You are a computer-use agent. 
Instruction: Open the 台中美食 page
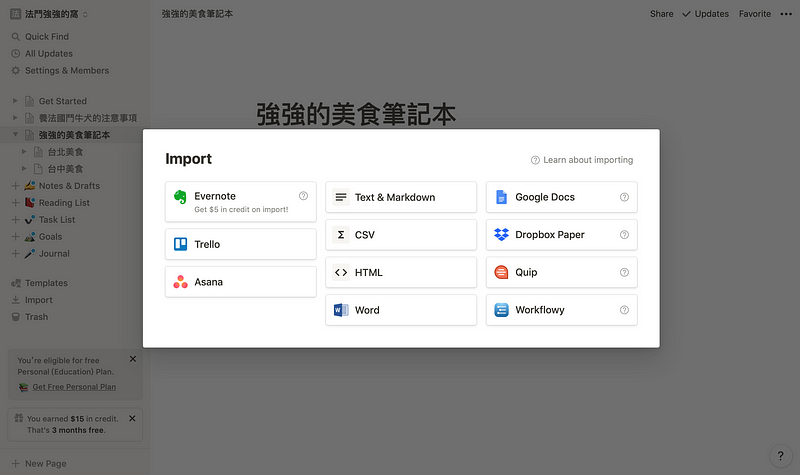[x=65, y=169]
